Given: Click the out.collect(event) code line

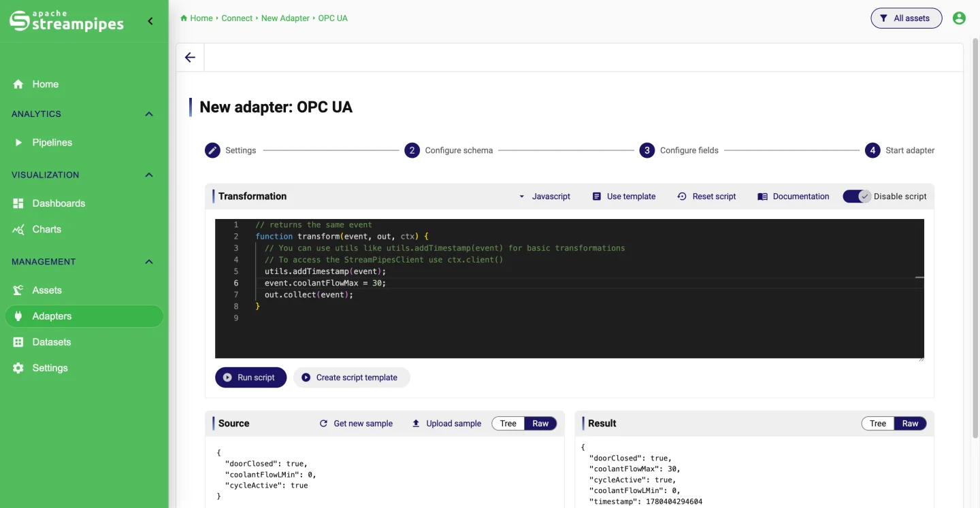Looking at the screenshot, I should click(309, 294).
